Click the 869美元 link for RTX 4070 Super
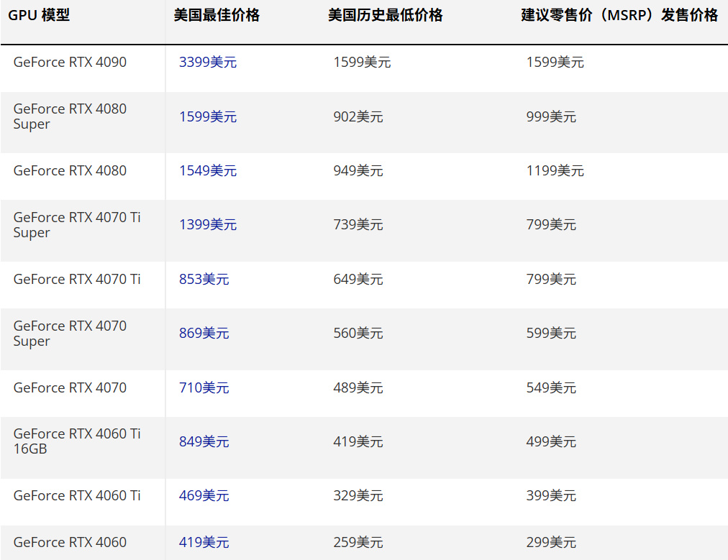Viewport: 728px width, 560px height. [x=204, y=333]
